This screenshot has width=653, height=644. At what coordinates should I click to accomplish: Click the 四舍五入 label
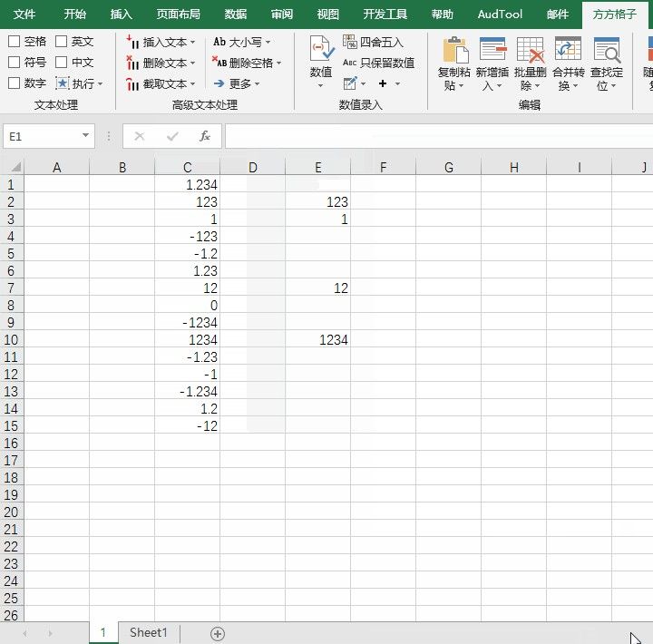coord(382,42)
